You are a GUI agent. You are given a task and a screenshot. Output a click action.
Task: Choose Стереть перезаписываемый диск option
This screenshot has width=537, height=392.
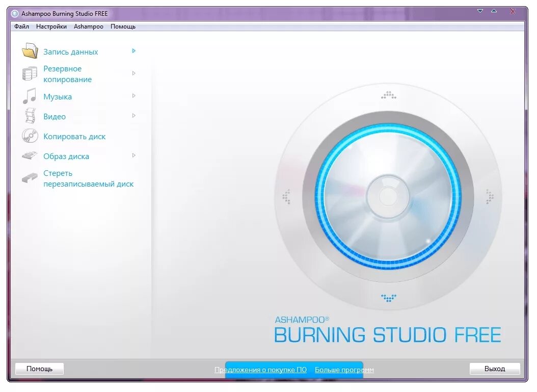click(x=88, y=178)
